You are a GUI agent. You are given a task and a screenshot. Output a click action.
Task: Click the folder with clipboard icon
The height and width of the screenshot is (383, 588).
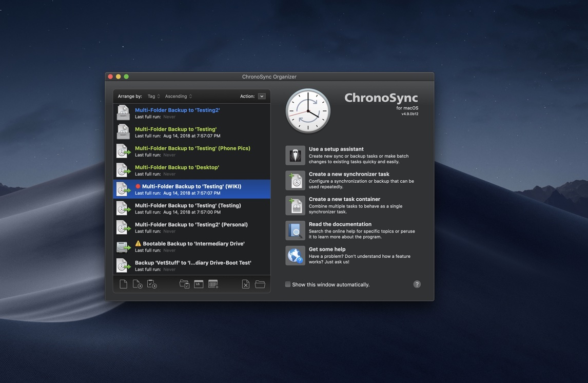pos(184,284)
